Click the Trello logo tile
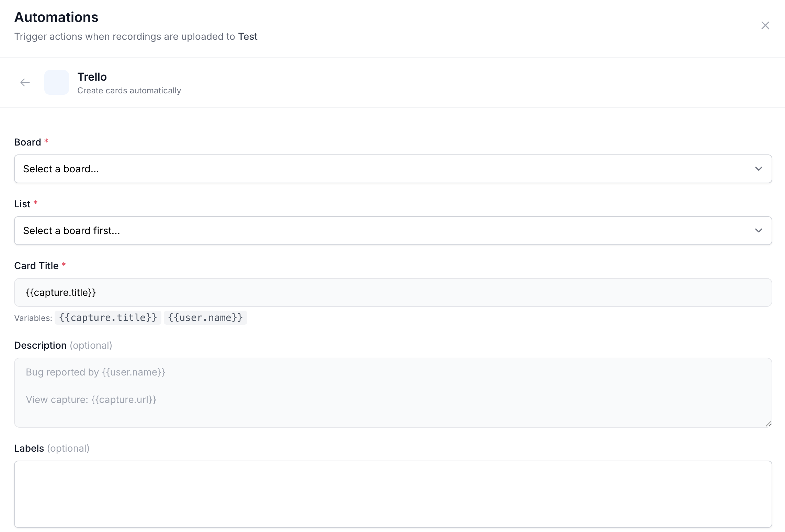The height and width of the screenshot is (532, 785). pos(57,82)
